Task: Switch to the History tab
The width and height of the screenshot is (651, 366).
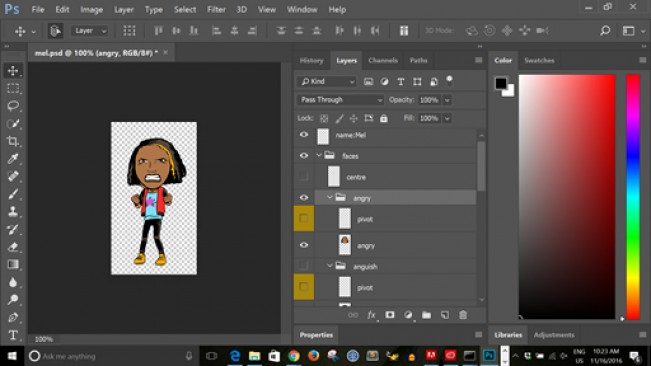Action: 311,61
